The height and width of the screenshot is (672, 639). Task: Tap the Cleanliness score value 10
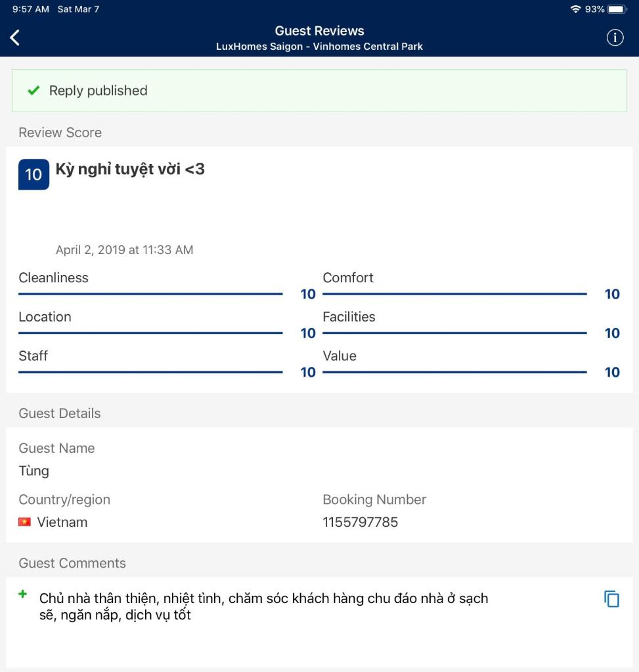click(x=308, y=294)
